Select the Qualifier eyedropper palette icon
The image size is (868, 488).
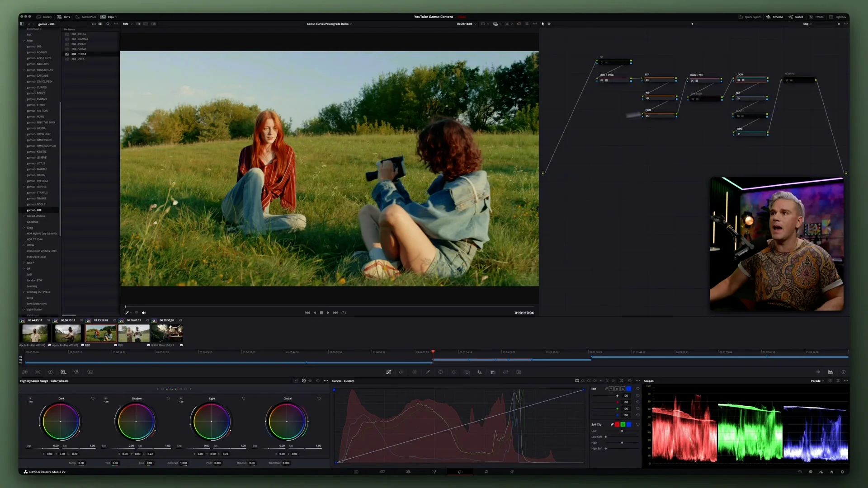point(428,372)
